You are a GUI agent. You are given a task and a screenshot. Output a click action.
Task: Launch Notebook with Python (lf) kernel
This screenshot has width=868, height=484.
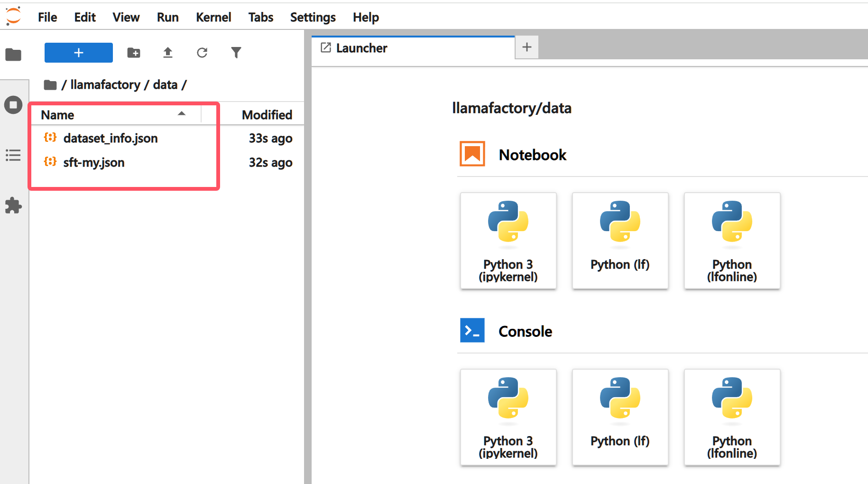point(620,241)
